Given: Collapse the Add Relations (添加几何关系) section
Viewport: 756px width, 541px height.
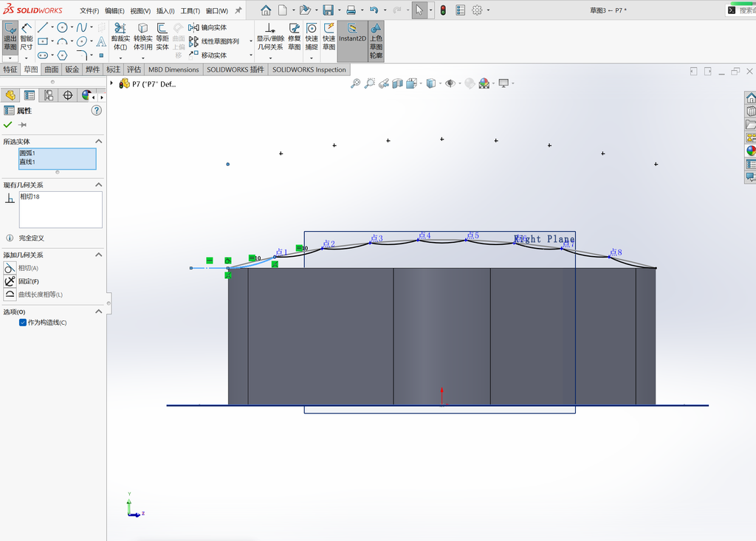Looking at the screenshot, I should pyautogui.click(x=99, y=255).
